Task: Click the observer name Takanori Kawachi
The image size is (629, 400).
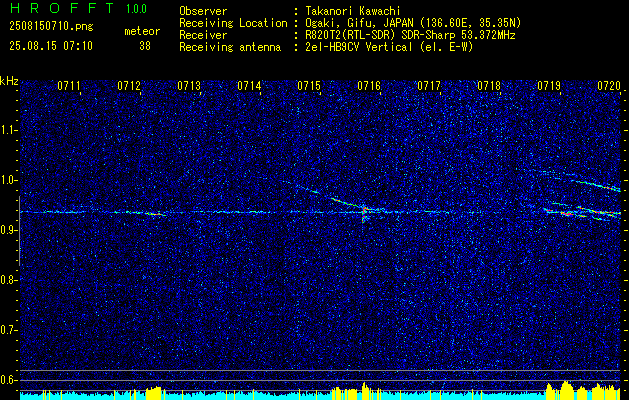Action: [351, 11]
